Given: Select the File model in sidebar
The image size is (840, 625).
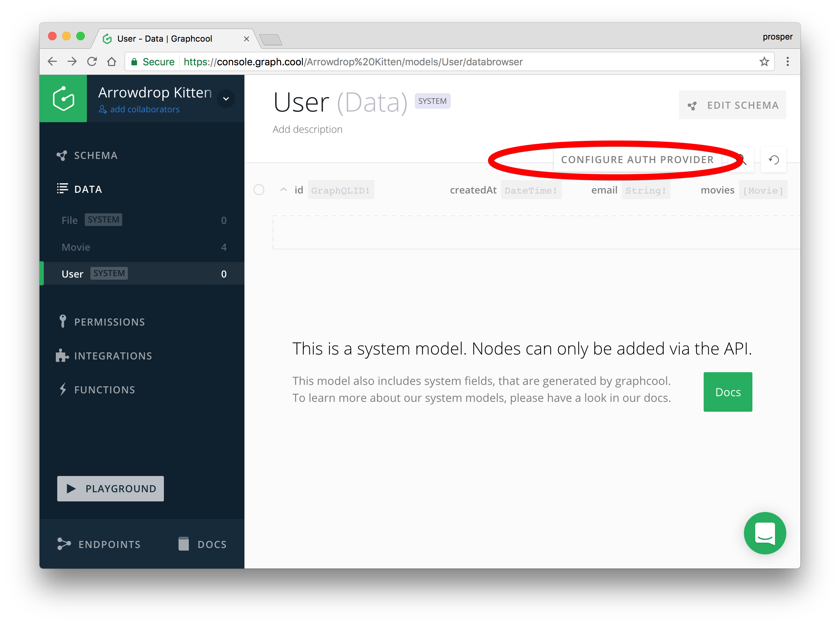Looking at the screenshot, I should point(142,220).
